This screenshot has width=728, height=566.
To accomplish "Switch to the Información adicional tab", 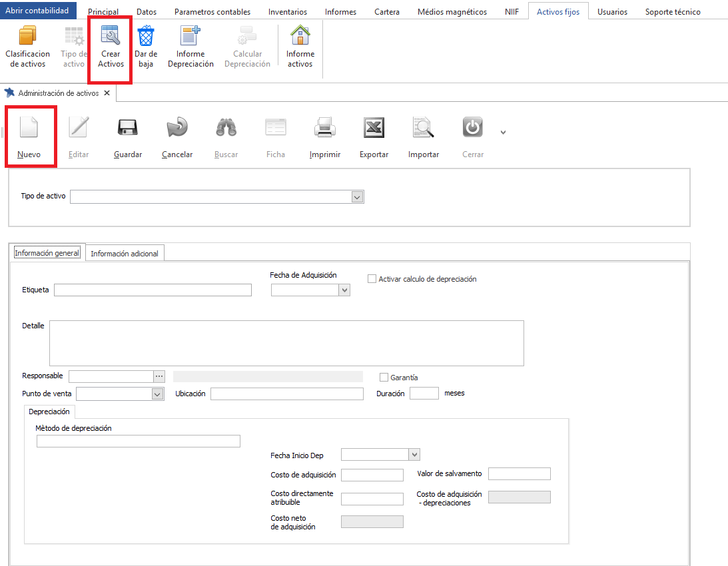I will 125,254.
